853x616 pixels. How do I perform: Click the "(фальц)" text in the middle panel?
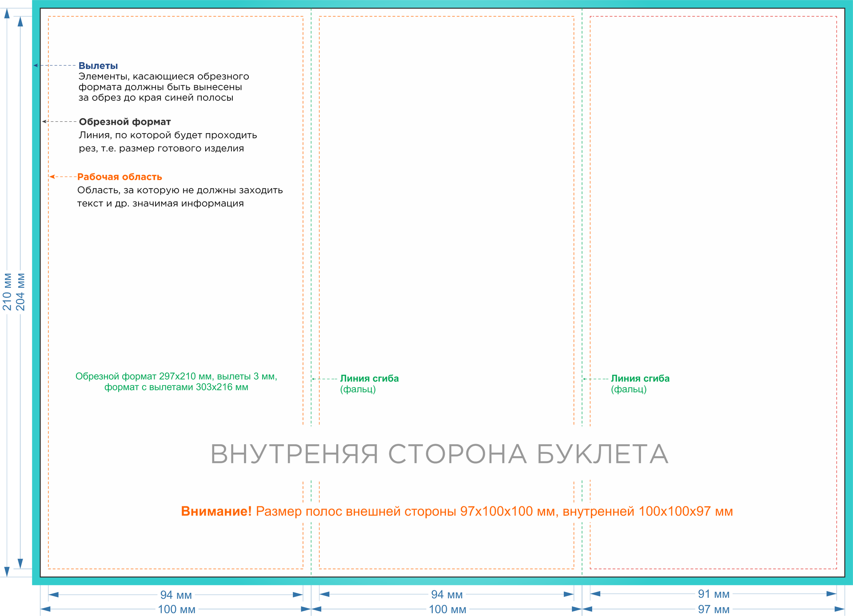[x=358, y=389]
